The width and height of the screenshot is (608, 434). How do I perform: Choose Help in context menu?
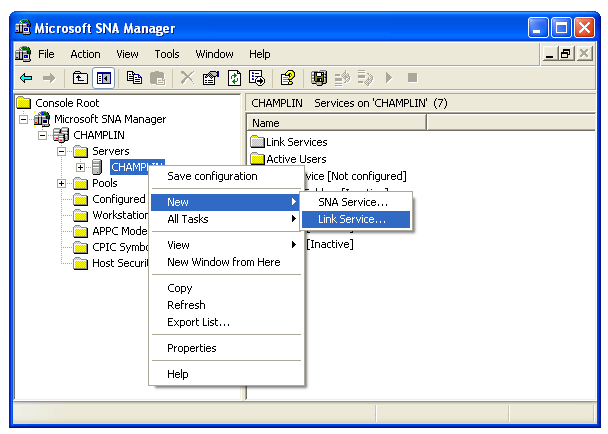pyautogui.click(x=225, y=374)
